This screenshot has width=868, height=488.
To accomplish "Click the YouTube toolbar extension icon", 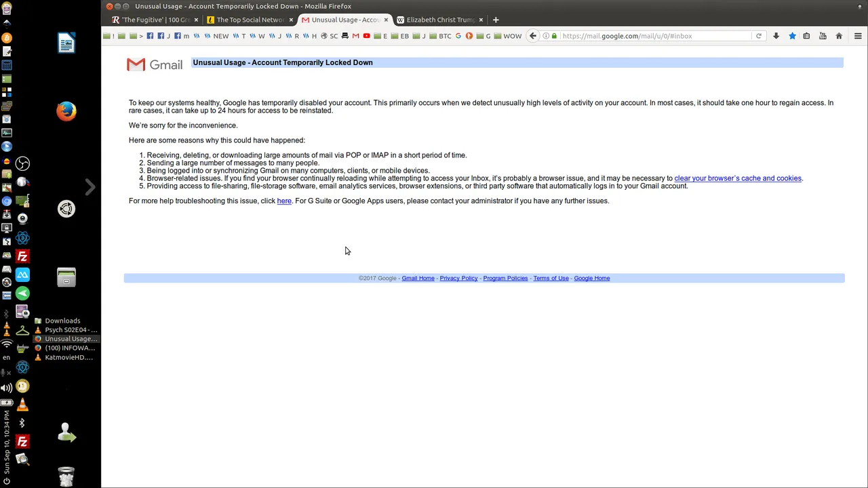I will pos(823,36).
